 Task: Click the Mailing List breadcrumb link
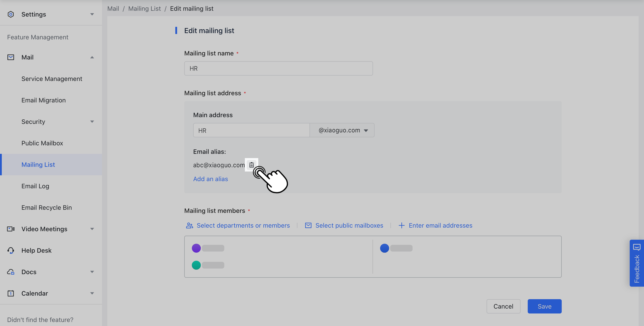[144, 8]
